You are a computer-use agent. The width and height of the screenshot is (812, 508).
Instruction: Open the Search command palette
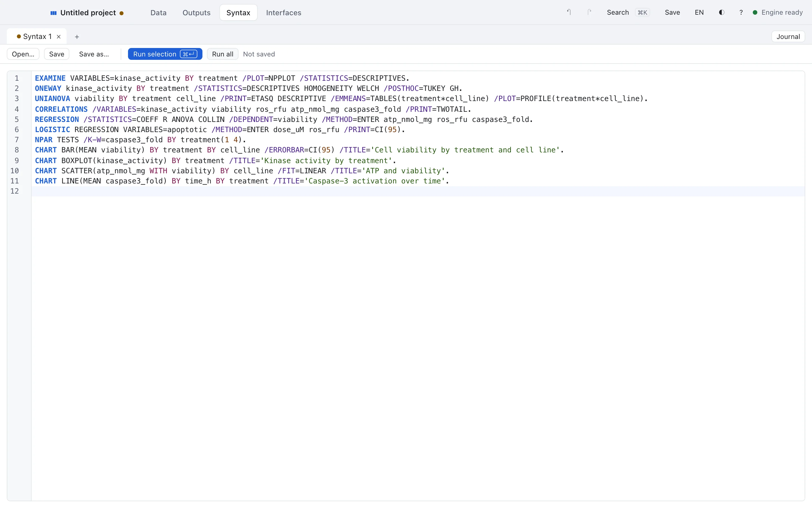tap(628, 12)
